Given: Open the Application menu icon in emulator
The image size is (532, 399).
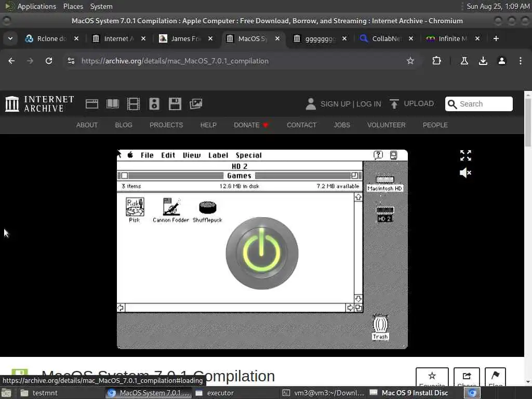Looking at the screenshot, I should 394,155.
